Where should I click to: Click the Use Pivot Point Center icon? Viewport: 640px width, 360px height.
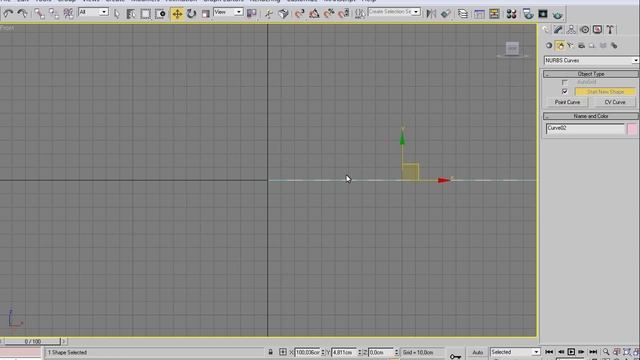pyautogui.click(x=252, y=13)
